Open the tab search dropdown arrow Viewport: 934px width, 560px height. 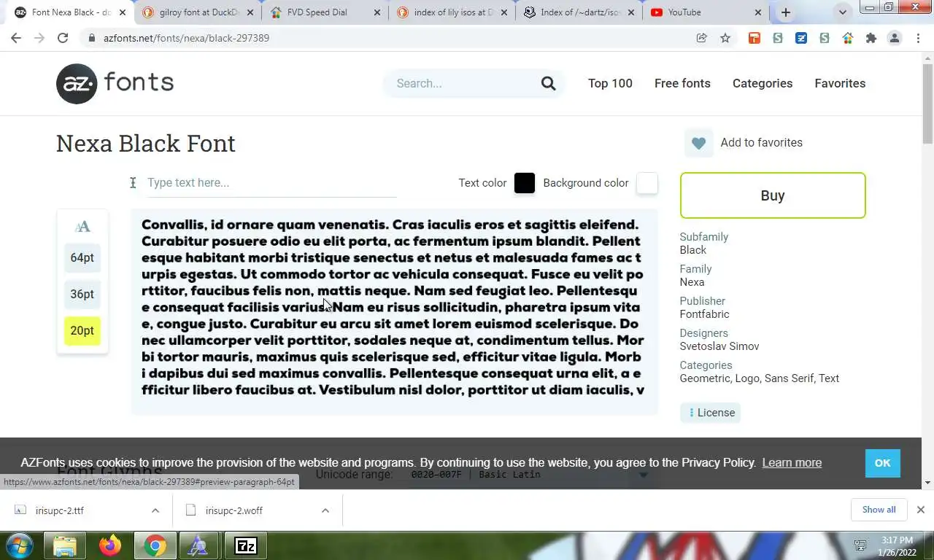click(x=843, y=12)
